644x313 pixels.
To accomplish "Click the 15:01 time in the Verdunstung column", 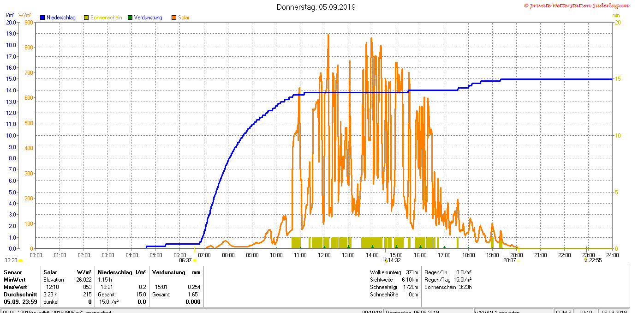I will pyautogui.click(x=161, y=287).
